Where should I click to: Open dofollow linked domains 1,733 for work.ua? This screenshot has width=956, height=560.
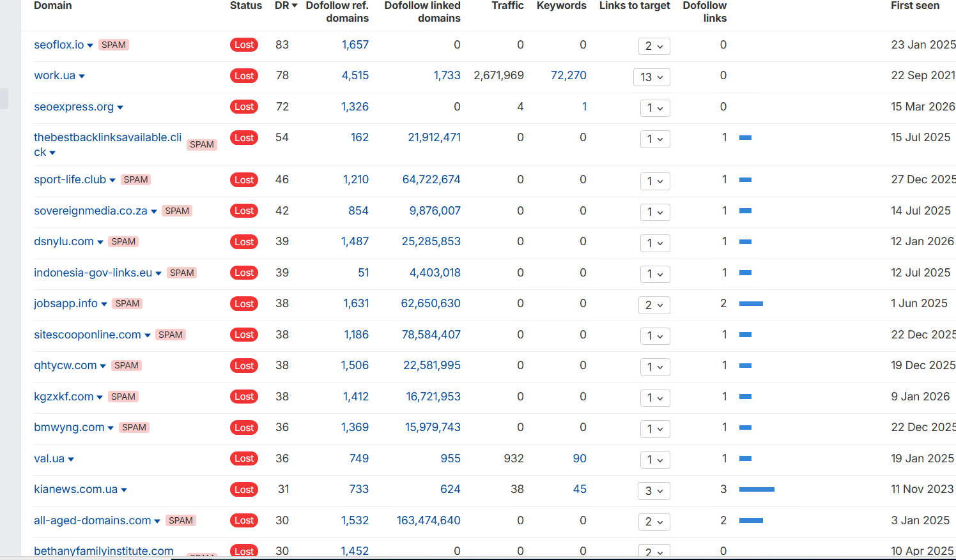(x=447, y=75)
